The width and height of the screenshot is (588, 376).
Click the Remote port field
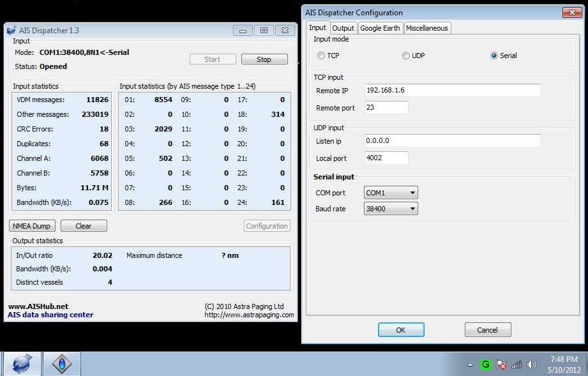[x=386, y=108]
